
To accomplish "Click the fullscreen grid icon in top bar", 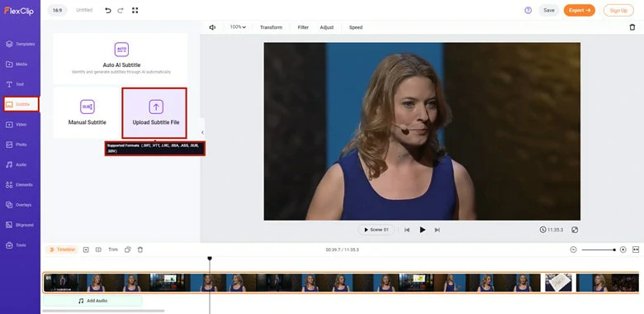I will pos(135,10).
